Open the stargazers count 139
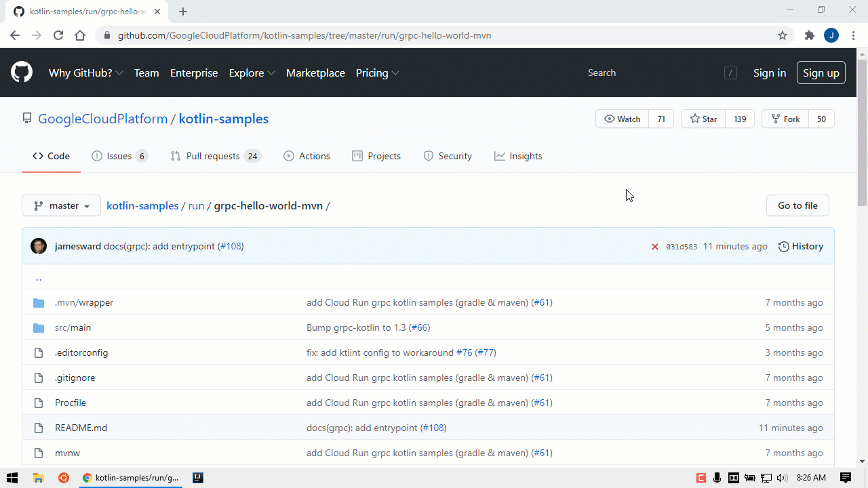The image size is (868, 488). click(x=740, y=119)
